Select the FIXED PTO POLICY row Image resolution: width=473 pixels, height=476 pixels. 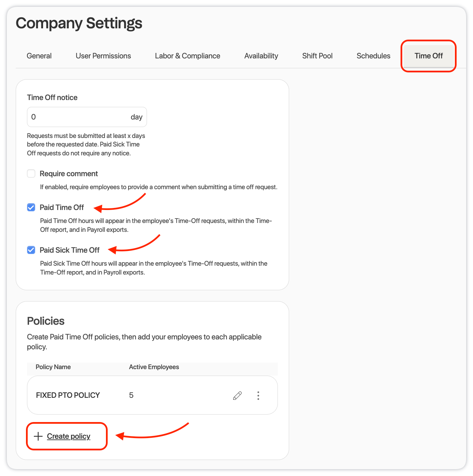click(152, 395)
